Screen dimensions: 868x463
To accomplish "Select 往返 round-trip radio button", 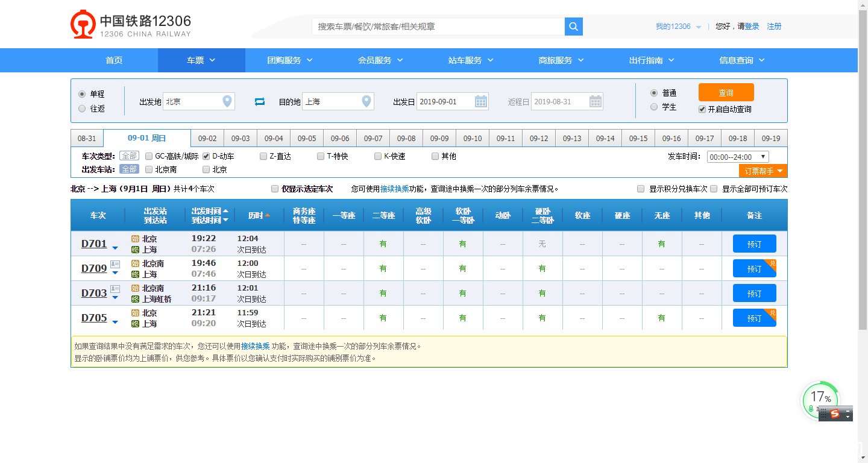I will [x=82, y=109].
